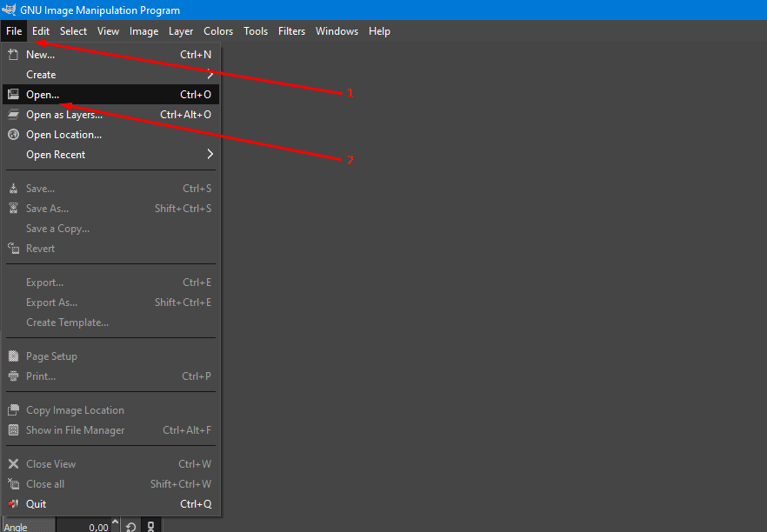767x532 pixels.
Task: Click the Page Setup entry
Action: [x=110, y=356]
